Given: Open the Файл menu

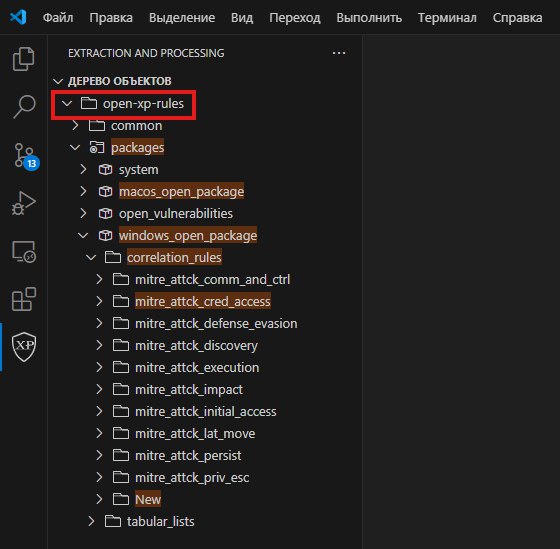Looking at the screenshot, I should (58, 18).
